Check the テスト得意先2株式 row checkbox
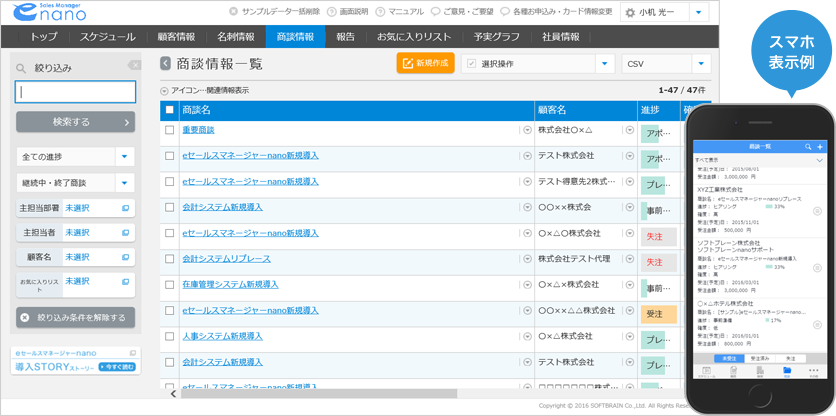The width and height of the screenshot is (836, 416). click(170, 181)
